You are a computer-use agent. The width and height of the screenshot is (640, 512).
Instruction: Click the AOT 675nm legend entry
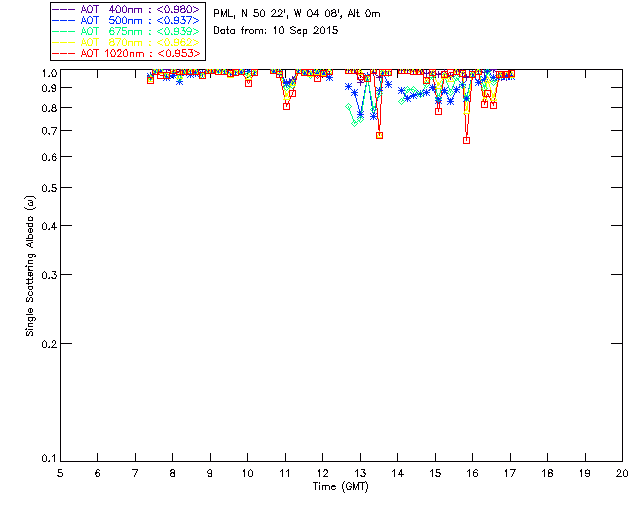[126, 31]
